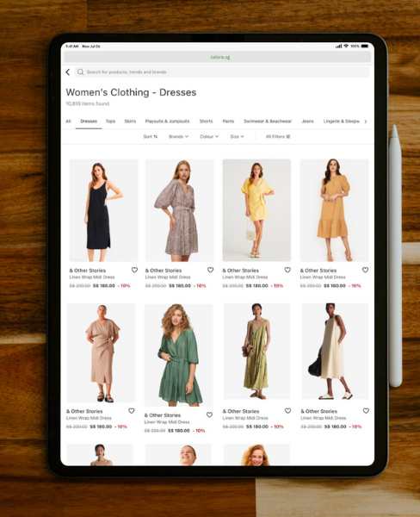
Task: View the beige wrap midi dress image
Action: 101,352
